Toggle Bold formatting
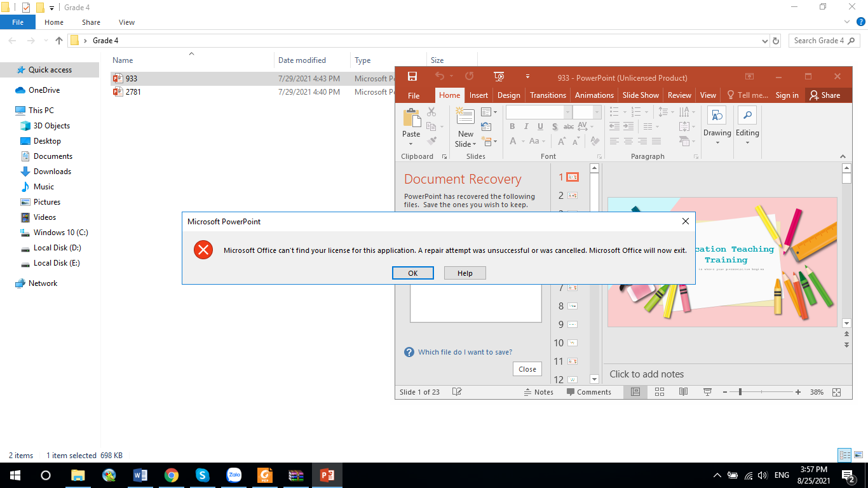This screenshot has width=868, height=488. [512, 126]
